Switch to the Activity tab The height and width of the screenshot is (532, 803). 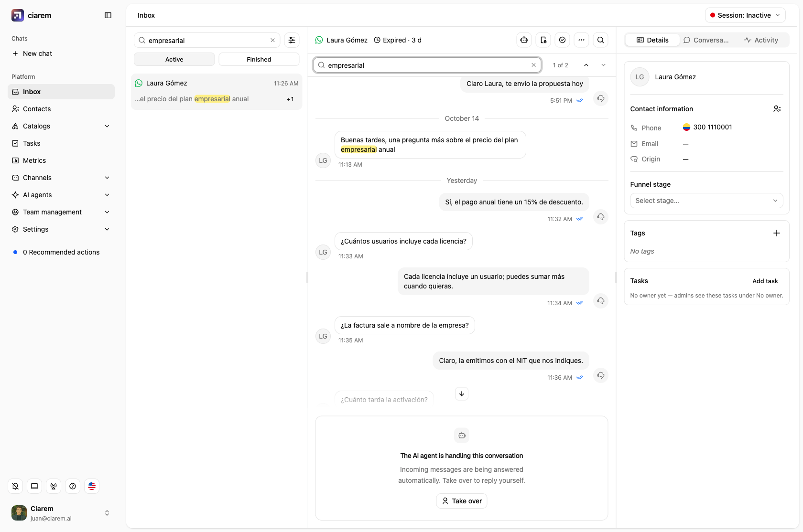(761, 40)
